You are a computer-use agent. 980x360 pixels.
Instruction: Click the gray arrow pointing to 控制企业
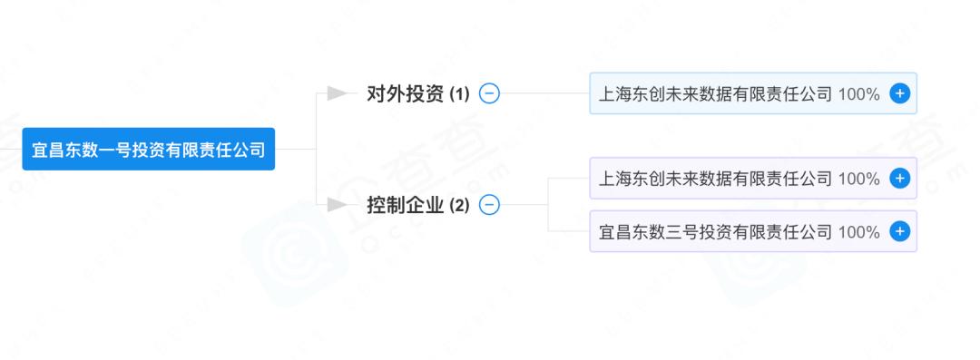[x=338, y=204]
